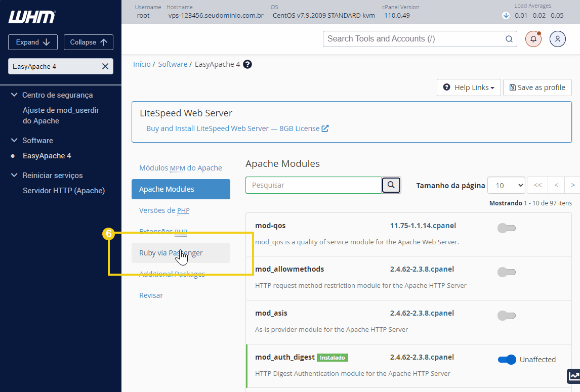Screen dimensions: 580x392
Task: Click Mostrando 1 - 10 de 97 itens
Action: (x=530, y=203)
